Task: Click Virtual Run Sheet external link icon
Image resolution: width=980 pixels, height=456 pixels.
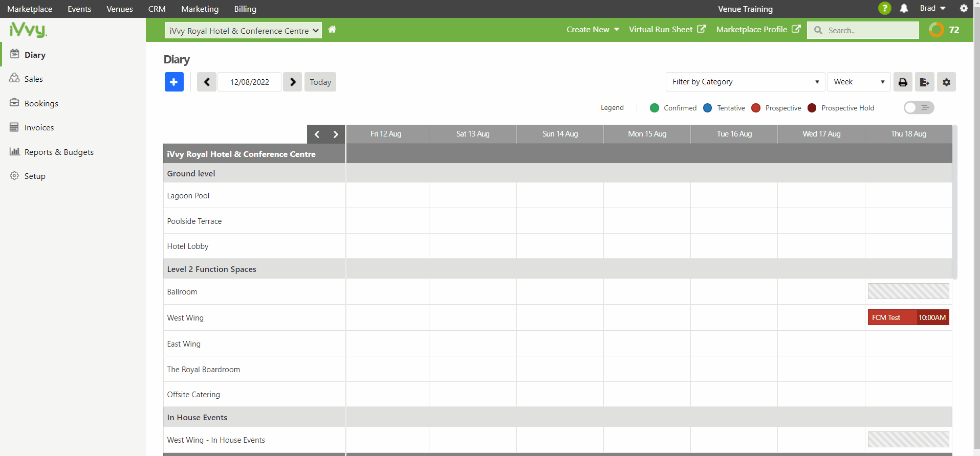Action: pos(702,29)
